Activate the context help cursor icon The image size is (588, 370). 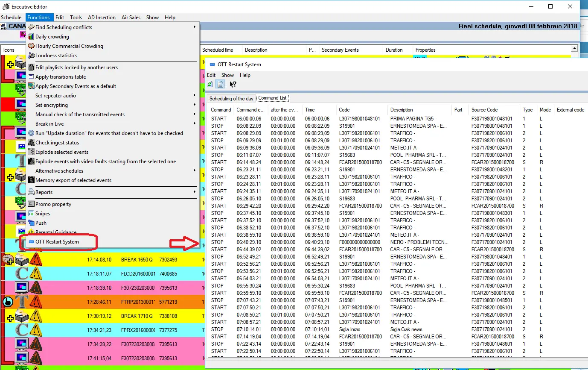[x=233, y=85]
